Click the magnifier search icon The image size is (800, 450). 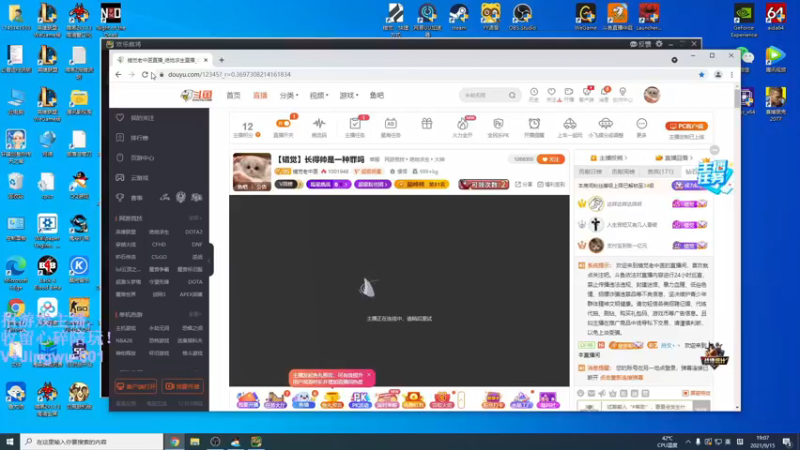512,95
